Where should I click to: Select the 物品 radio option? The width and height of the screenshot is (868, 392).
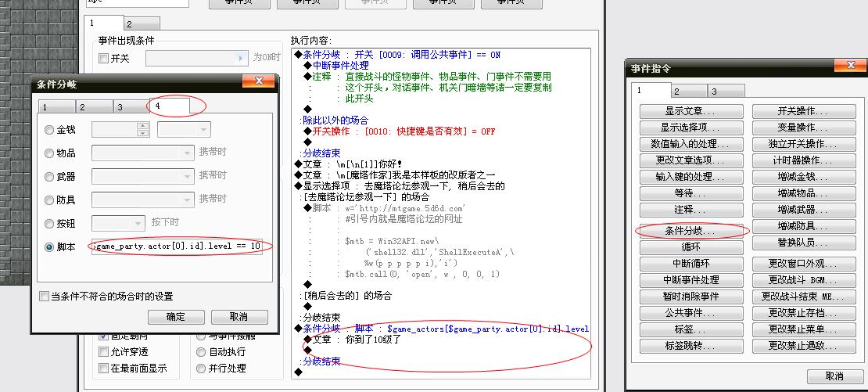click(x=49, y=153)
